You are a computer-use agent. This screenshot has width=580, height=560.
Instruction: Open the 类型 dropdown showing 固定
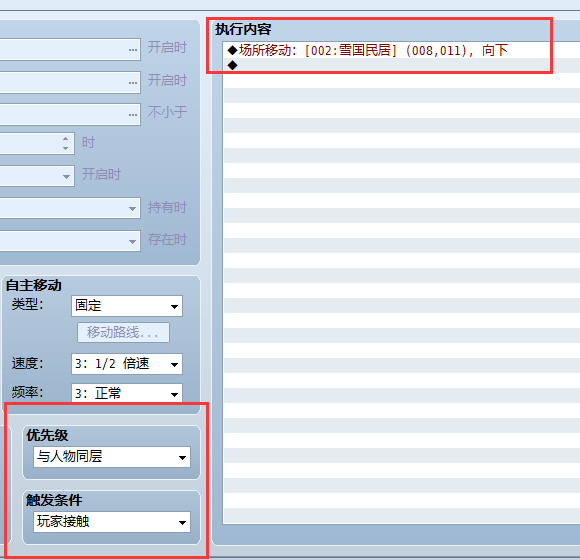[127, 306]
